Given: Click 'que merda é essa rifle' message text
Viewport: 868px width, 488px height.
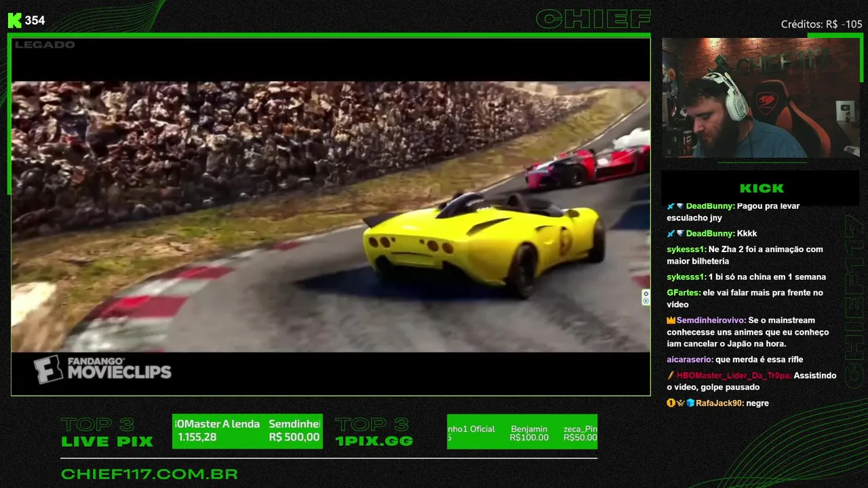Looking at the screenshot, I should click(759, 360).
